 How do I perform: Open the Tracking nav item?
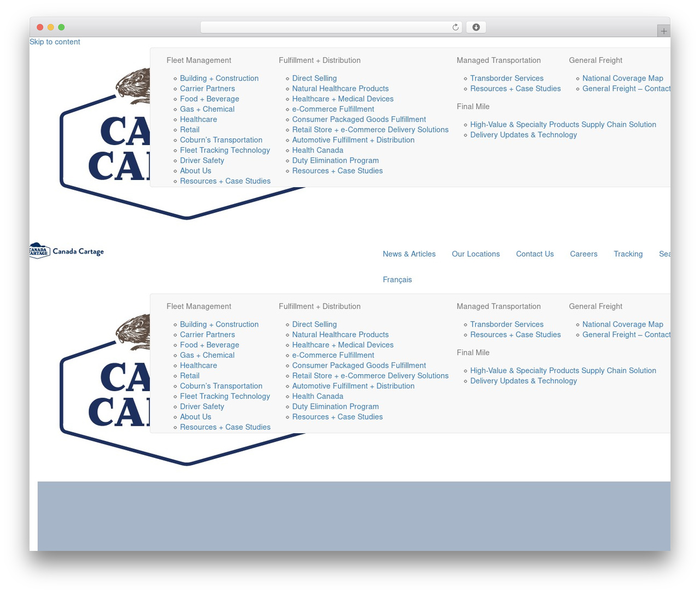tap(628, 254)
